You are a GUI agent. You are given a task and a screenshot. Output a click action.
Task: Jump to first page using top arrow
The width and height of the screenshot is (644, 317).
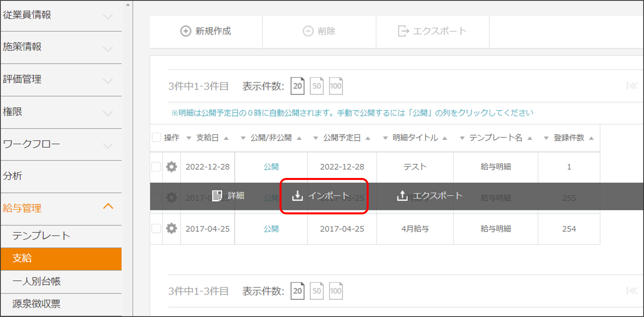(x=632, y=86)
